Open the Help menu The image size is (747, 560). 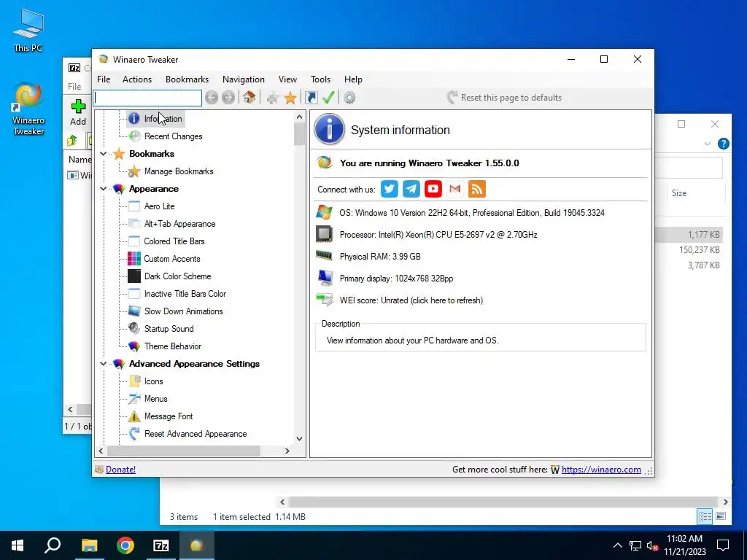(354, 79)
